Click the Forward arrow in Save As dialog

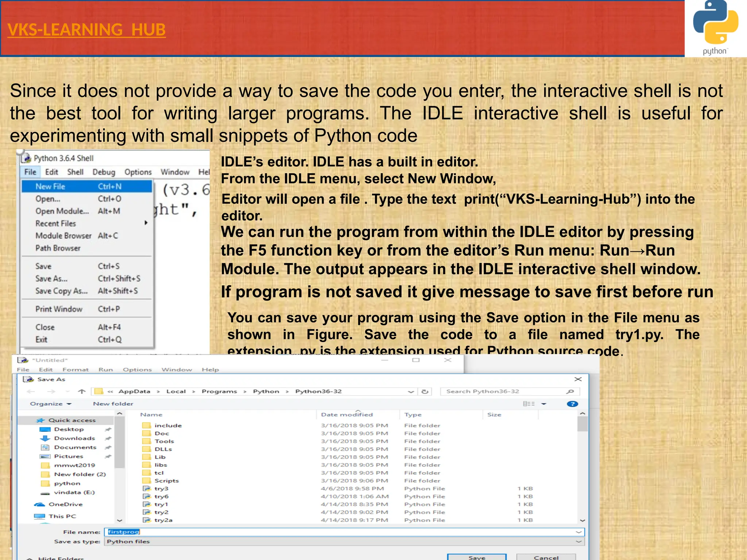[x=51, y=391]
